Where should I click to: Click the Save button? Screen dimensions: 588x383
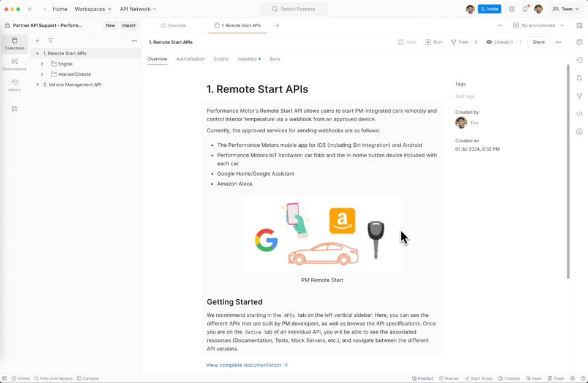(407, 42)
